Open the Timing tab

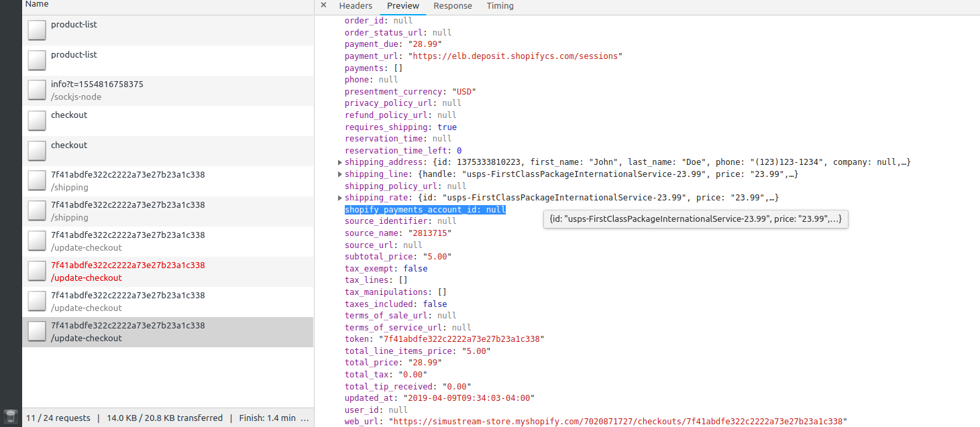[x=500, y=6]
